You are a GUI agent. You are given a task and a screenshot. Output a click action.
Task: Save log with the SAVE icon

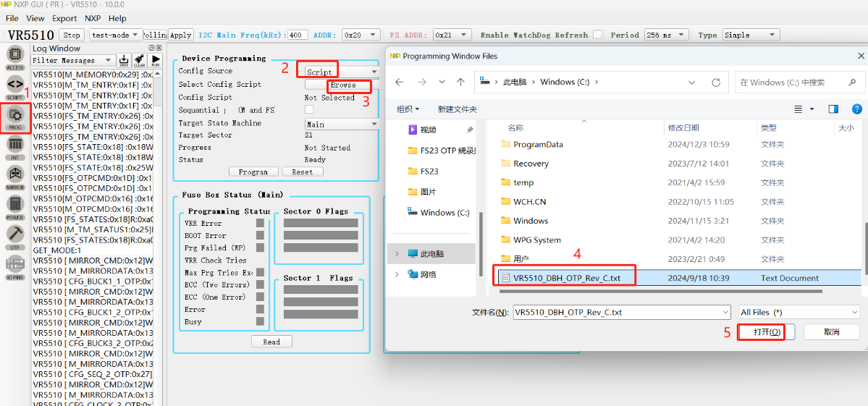point(124,60)
